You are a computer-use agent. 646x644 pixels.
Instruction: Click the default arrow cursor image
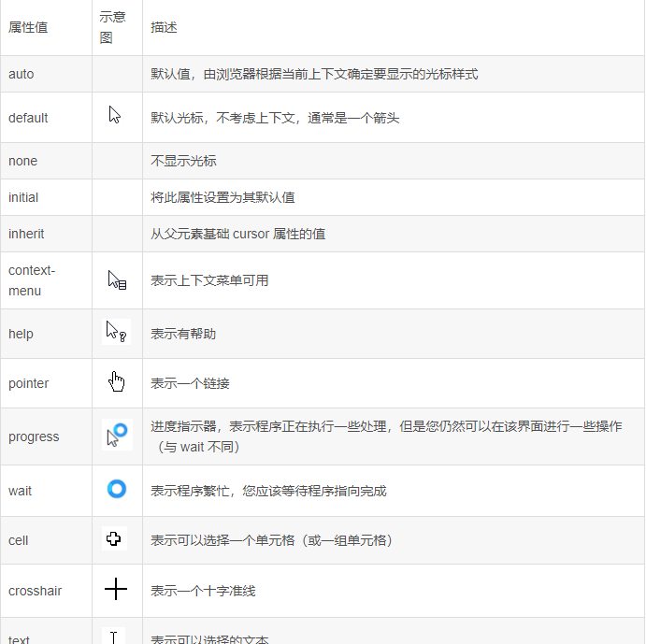(115, 115)
